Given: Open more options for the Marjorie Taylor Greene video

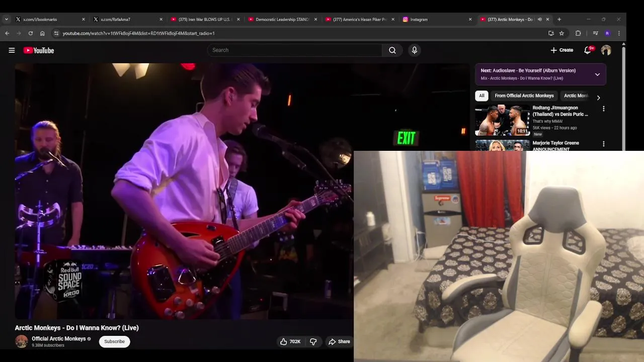Looking at the screenshot, I should tap(604, 144).
